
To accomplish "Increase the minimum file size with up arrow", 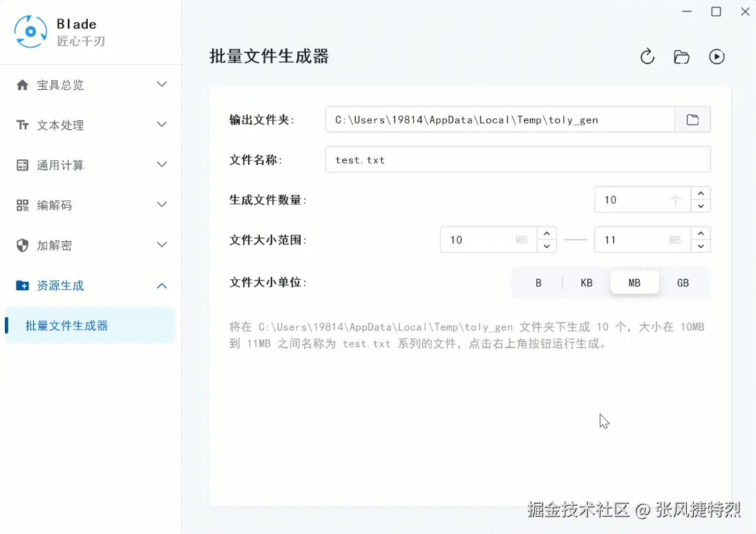I will [x=546, y=233].
